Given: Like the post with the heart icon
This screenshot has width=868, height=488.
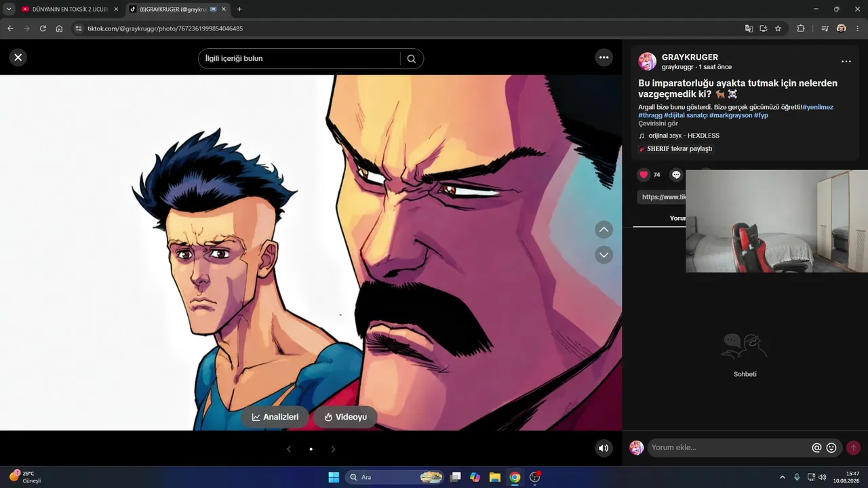Looking at the screenshot, I should click(x=644, y=175).
